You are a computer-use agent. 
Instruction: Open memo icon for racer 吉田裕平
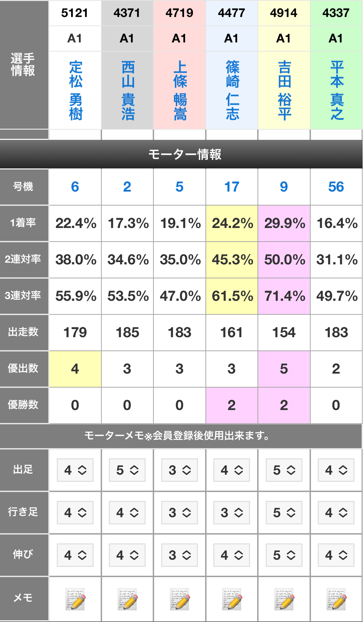[284, 599]
